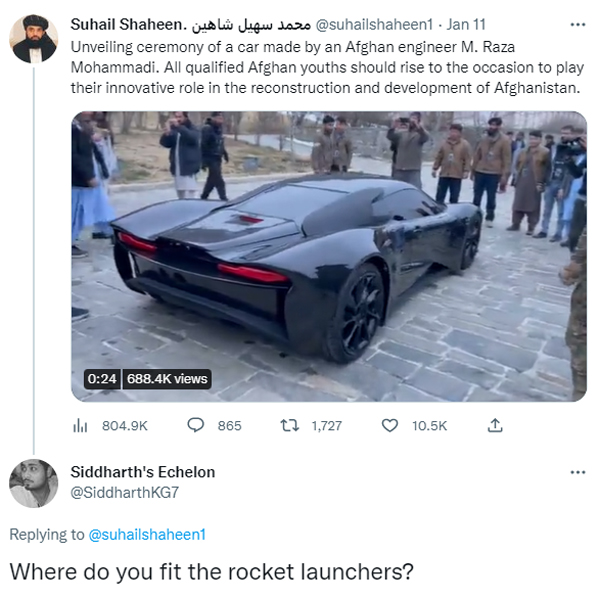
Task: Retweet Suhail Shaheen's car post
Action: (x=291, y=425)
